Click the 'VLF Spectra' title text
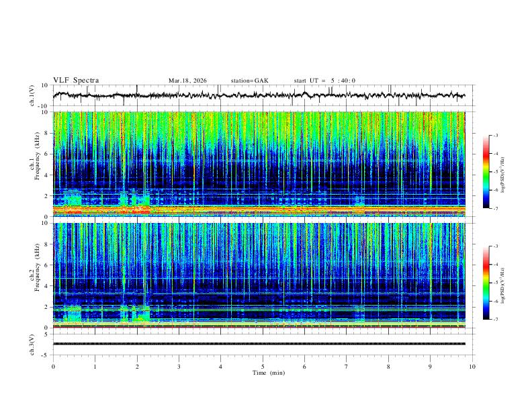Image resolution: width=532 pixels, height=411 pixels. pyautogui.click(x=76, y=81)
